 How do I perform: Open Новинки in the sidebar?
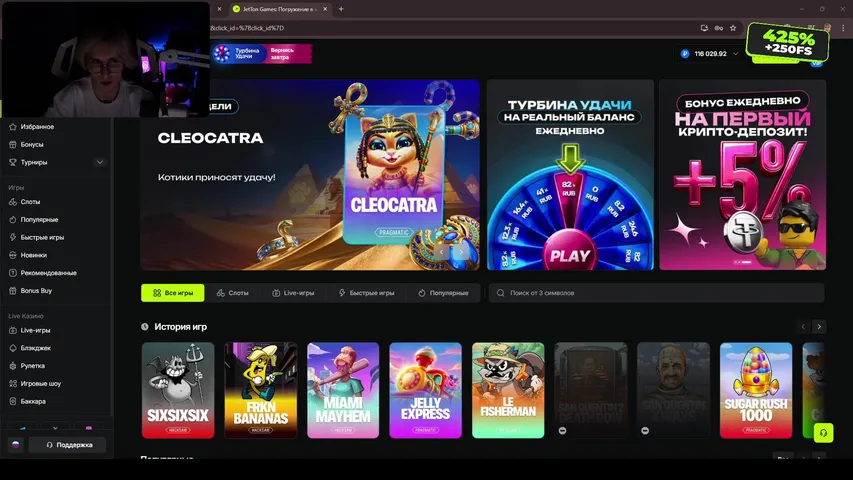[x=33, y=255]
